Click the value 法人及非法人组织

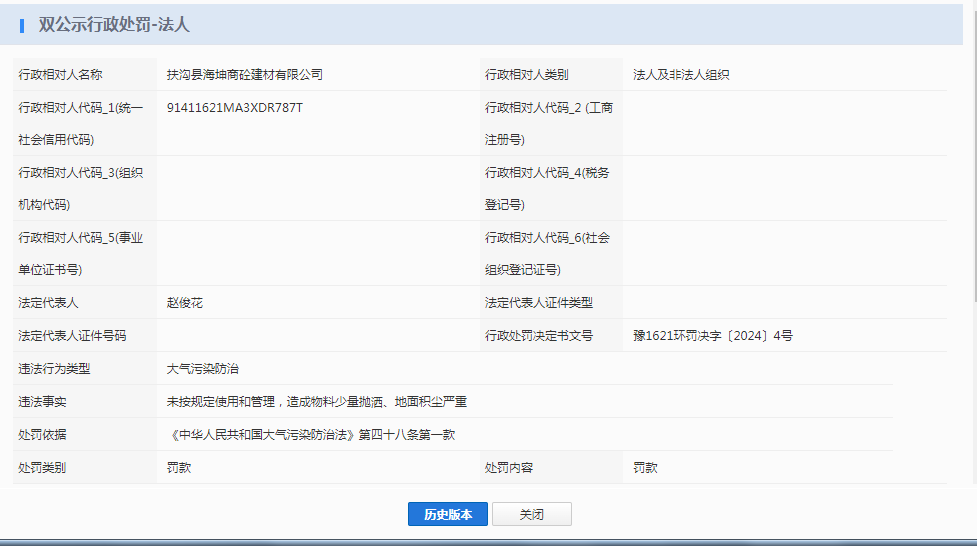coord(681,75)
